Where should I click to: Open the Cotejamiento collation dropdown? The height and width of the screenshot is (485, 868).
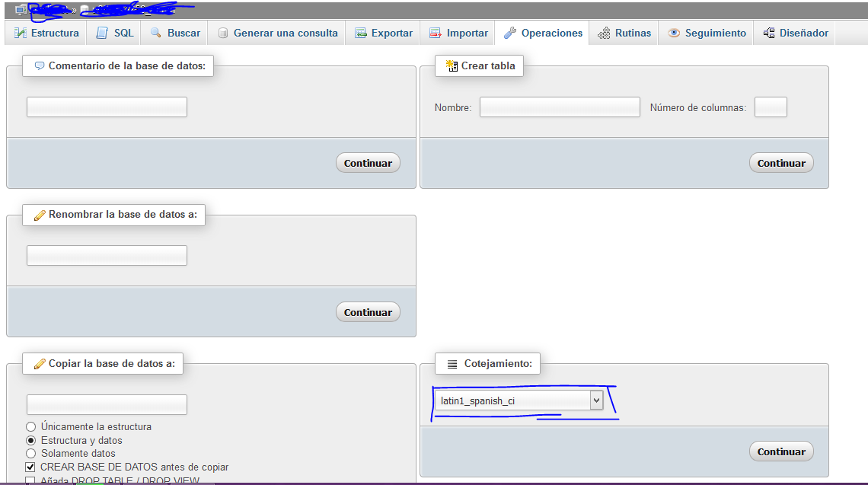pyautogui.click(x=519, y=400)
